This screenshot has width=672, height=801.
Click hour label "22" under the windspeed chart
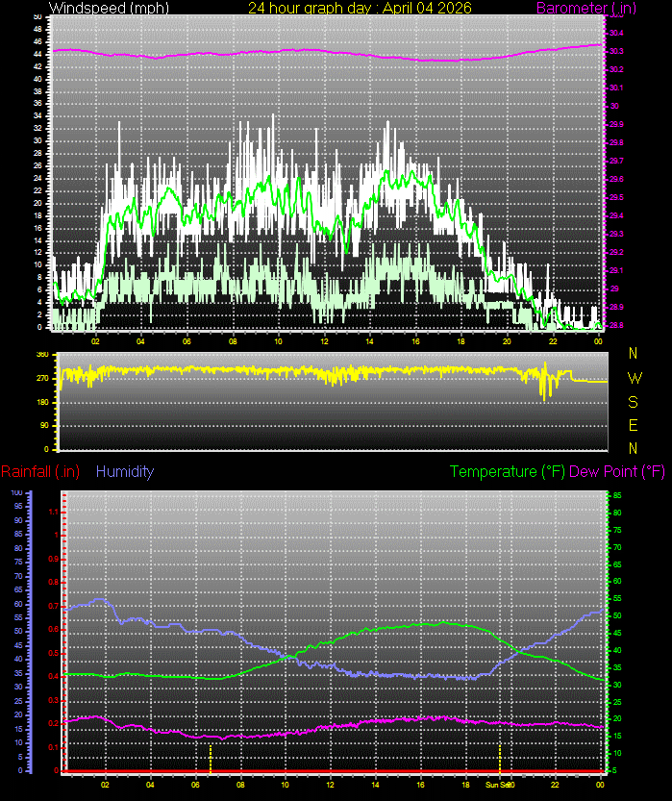(x=553, y=341)
